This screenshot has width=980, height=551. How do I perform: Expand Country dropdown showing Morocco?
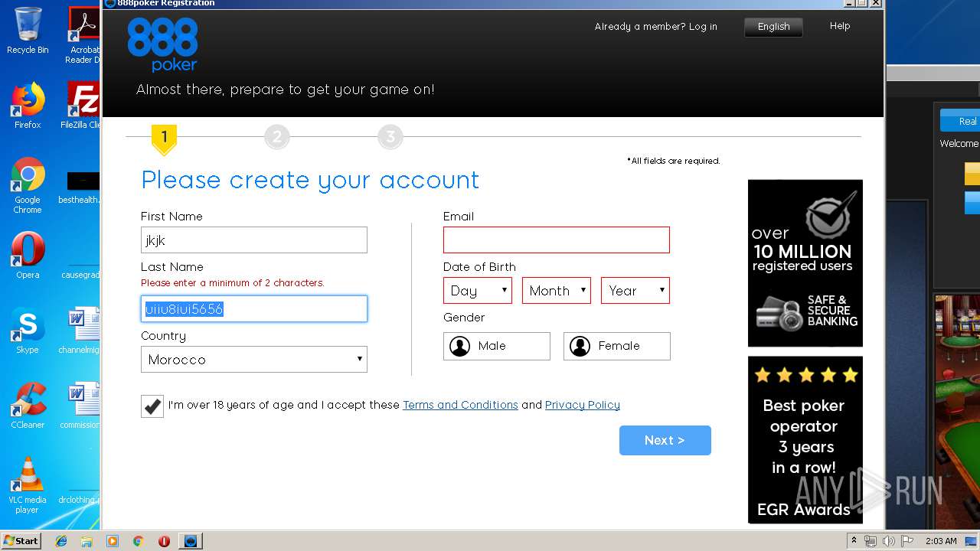tap(254, 360)
